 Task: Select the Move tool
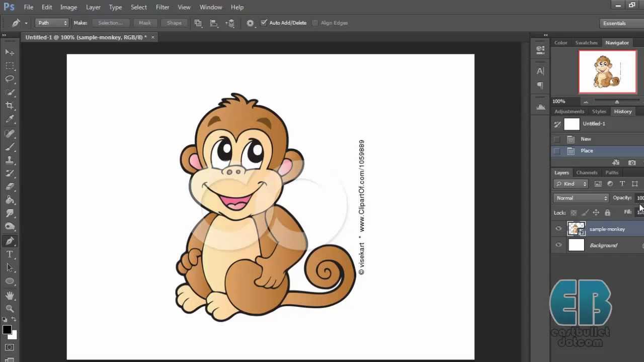click(10, 52)
